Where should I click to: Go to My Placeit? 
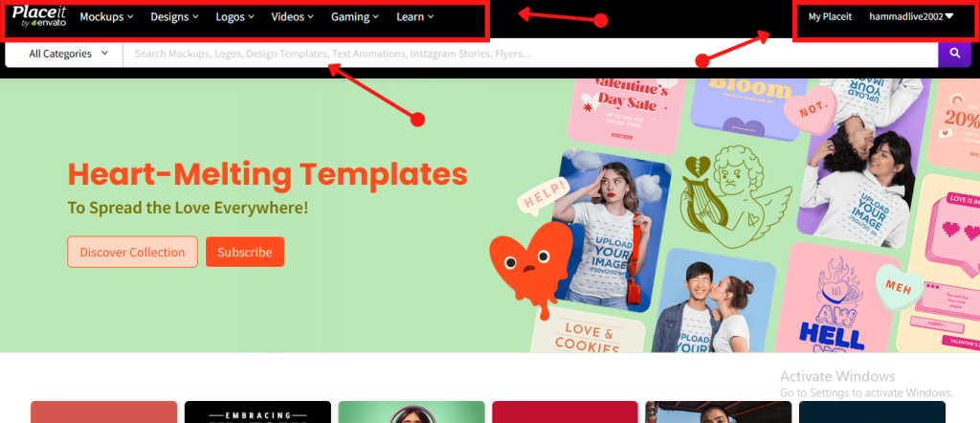(x=830, y=17)
